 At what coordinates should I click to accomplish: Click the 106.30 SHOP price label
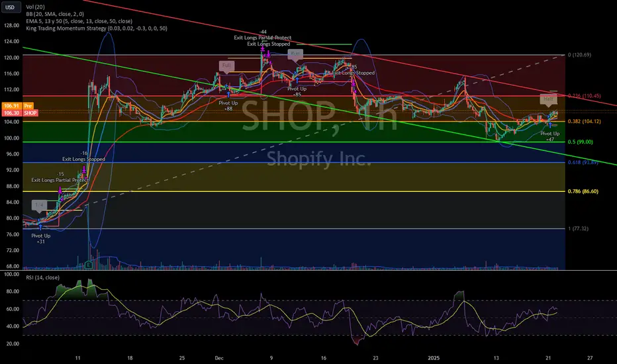[x=20, y=113]
